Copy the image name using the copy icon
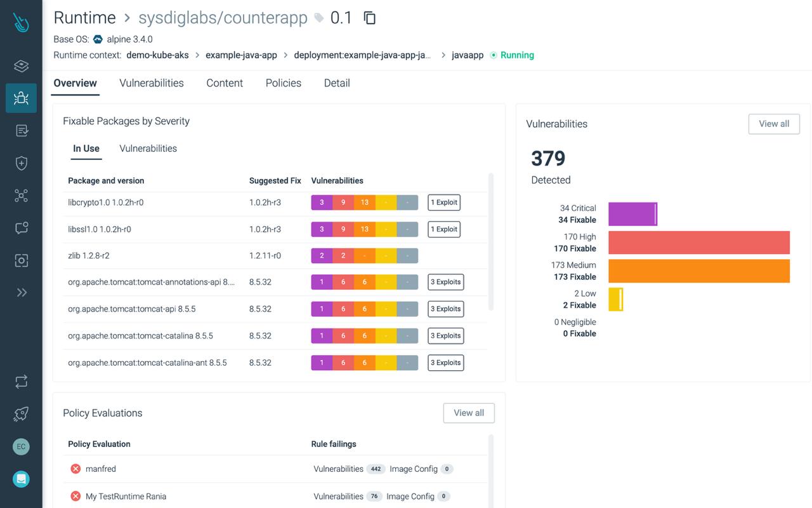The width and height of the screenshot is (812, 508). 369,18
